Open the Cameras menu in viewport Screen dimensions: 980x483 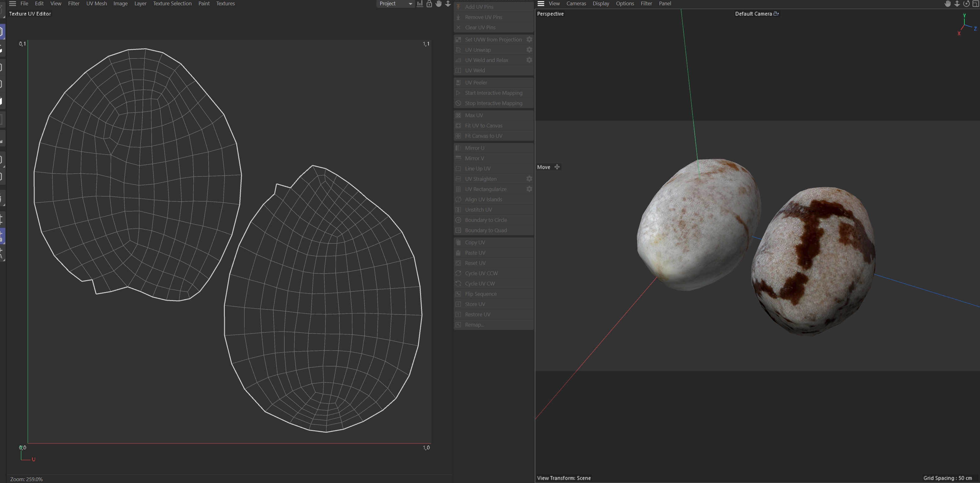[x=576, y=3]
